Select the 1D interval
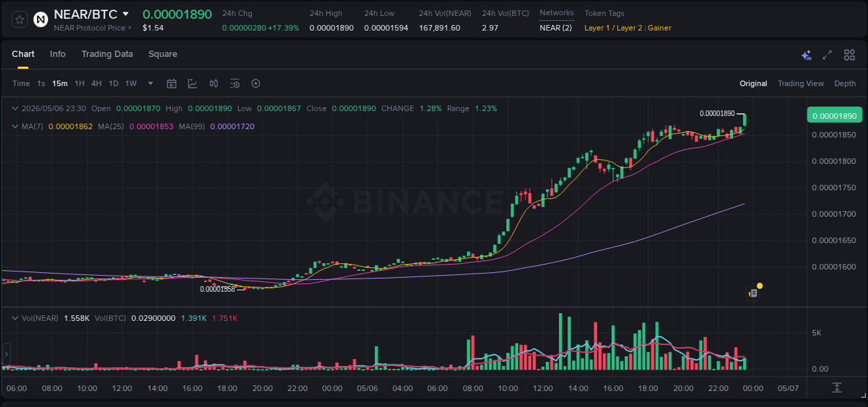This screenshot has height=407, width=868. click(x=113, y=83)
